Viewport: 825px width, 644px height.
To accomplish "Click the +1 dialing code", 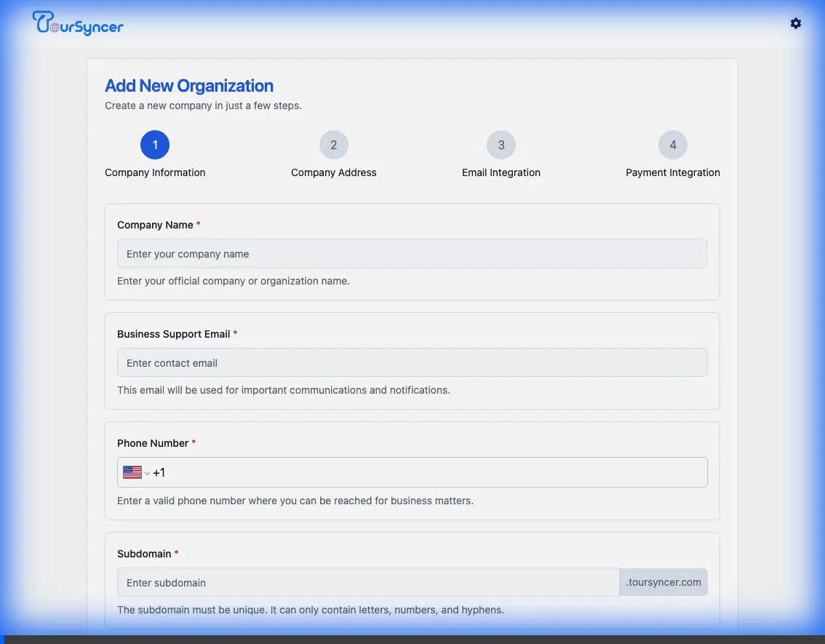I will point(159,472).
